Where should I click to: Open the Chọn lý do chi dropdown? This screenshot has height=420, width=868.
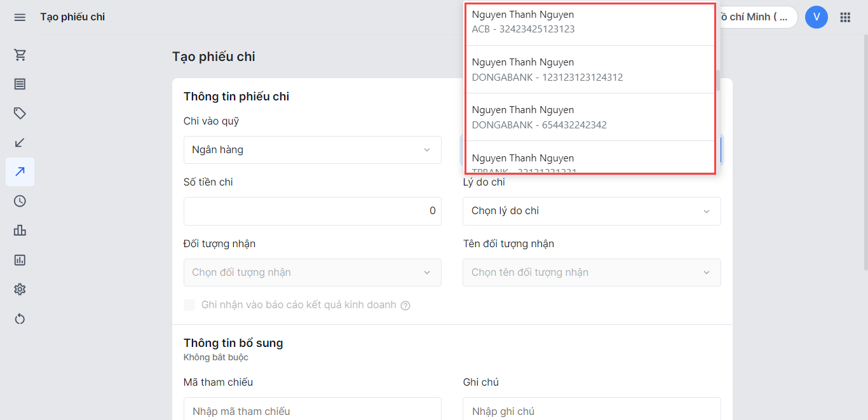[591, 211]
